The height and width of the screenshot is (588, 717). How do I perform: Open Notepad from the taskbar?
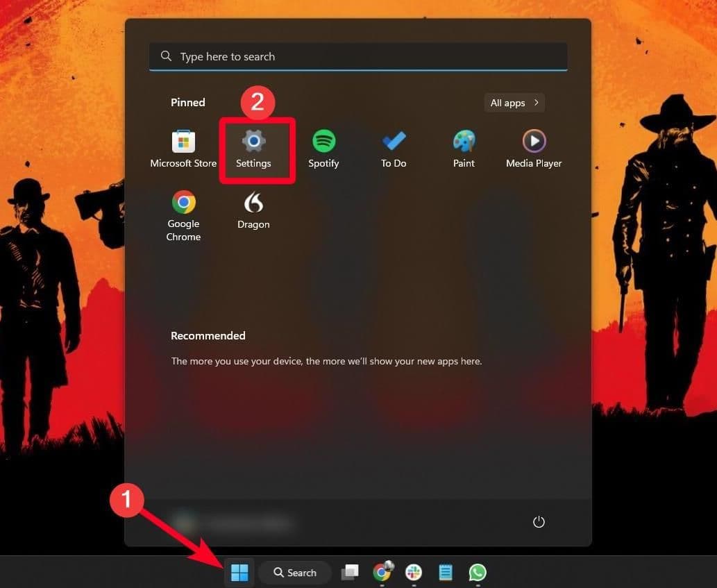point(445,572)
